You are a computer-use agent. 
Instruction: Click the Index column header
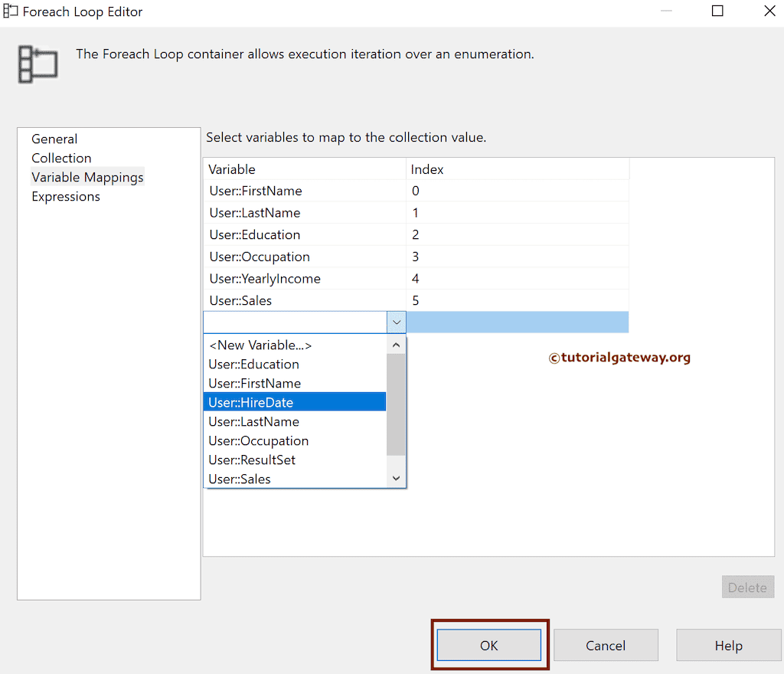pos(426,168)
